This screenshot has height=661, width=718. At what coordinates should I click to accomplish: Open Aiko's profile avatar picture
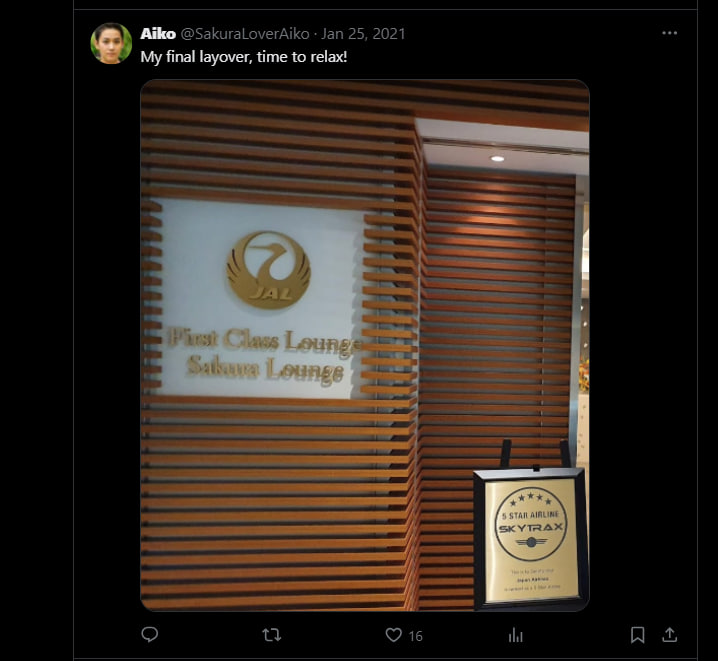pyautogui.click(x=111, y=43)
